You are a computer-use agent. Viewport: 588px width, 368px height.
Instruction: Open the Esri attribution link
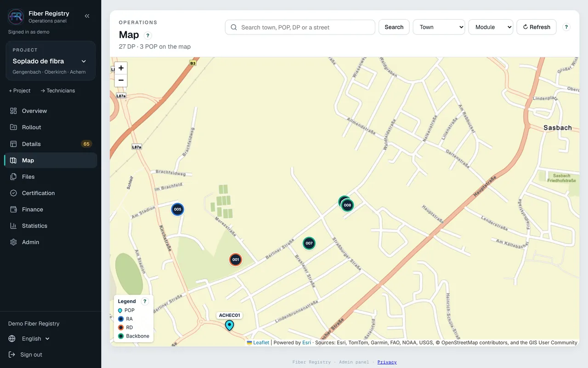click(306, 343)
